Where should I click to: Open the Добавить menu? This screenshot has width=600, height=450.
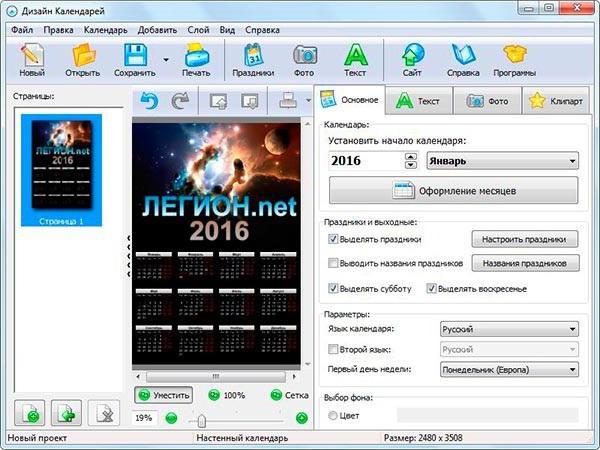[x=157, y=30]
